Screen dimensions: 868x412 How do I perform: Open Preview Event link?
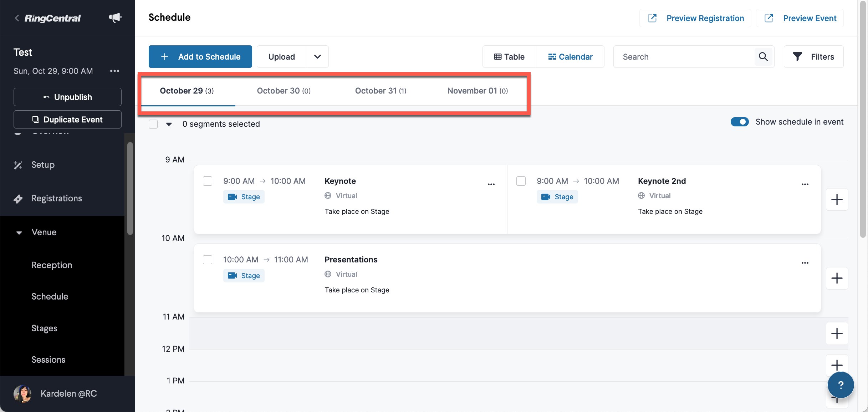coord(800,18)
